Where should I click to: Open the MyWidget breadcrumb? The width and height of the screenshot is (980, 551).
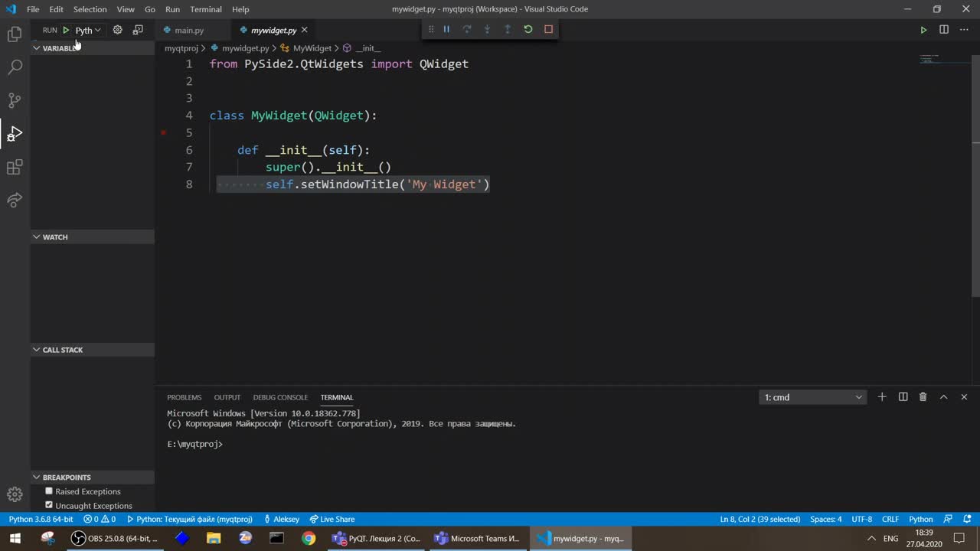pos(306,48)
